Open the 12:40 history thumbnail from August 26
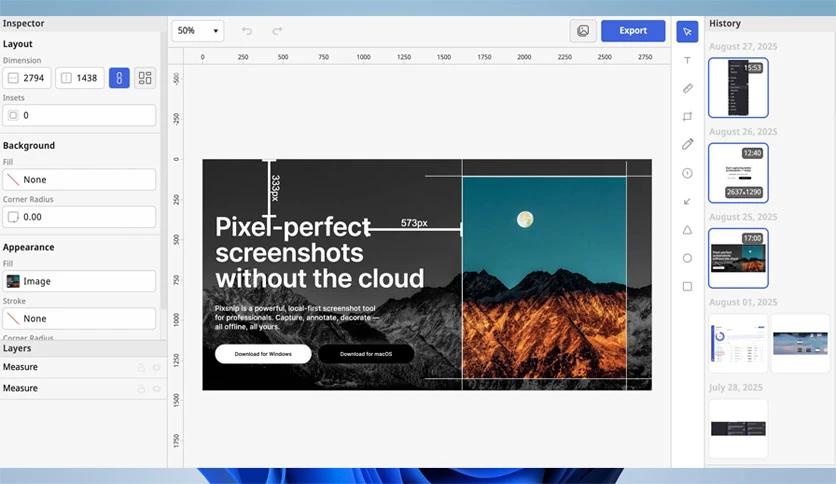 [738, 173]
